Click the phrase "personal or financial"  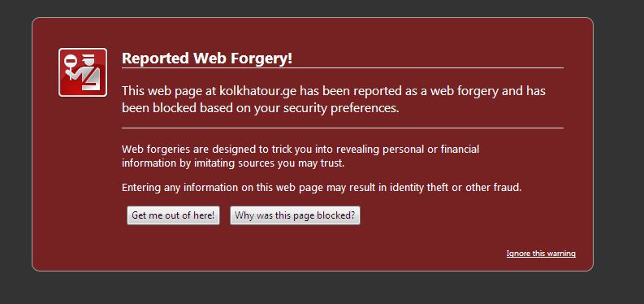(431, 149)
